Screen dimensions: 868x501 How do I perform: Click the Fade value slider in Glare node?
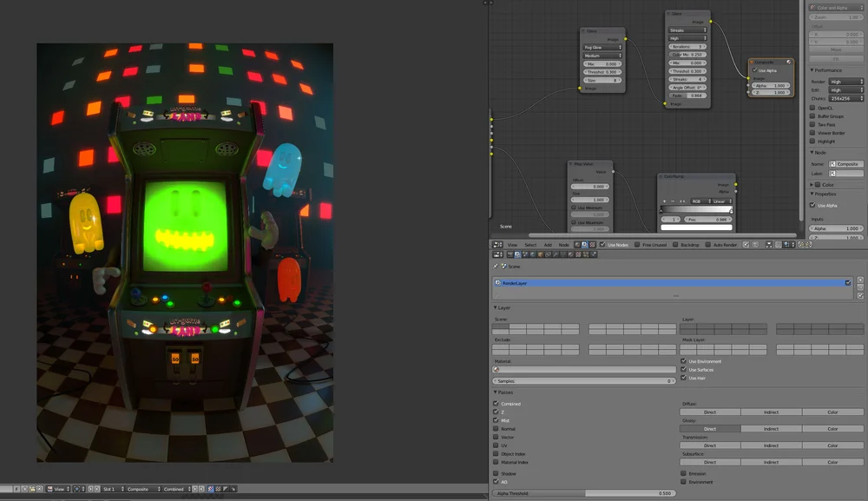(687, 96)
